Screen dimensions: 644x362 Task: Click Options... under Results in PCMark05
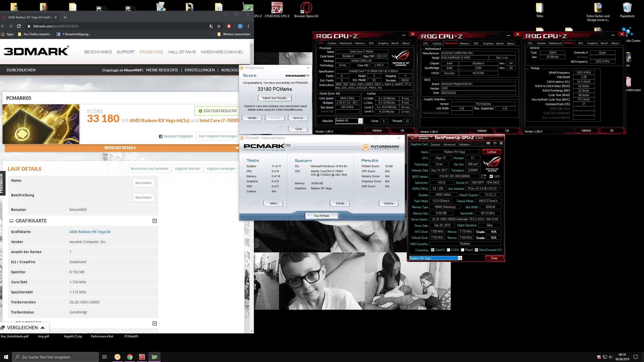[x=389, y=203]
